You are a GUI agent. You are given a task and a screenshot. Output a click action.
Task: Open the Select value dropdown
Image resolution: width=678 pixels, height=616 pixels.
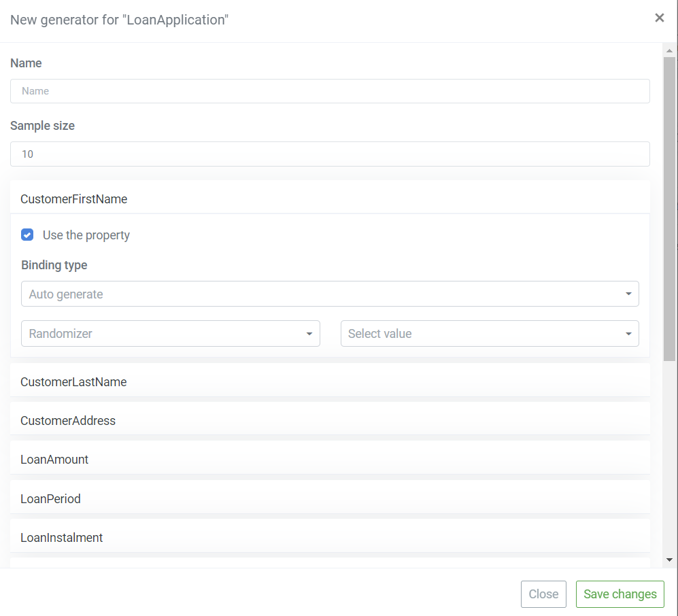[x=490, y=334]
